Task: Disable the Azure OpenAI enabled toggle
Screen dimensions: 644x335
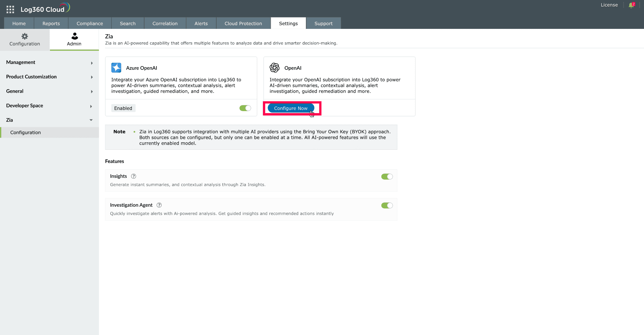Action: (245, 108)
